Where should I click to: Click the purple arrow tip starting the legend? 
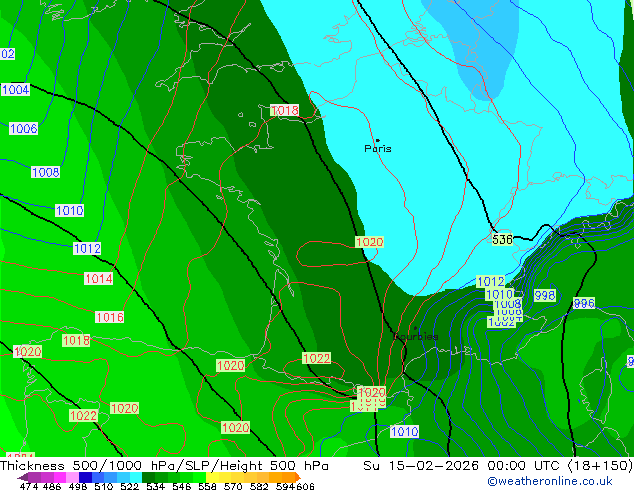pyautogui.click(x=22, y=477)
